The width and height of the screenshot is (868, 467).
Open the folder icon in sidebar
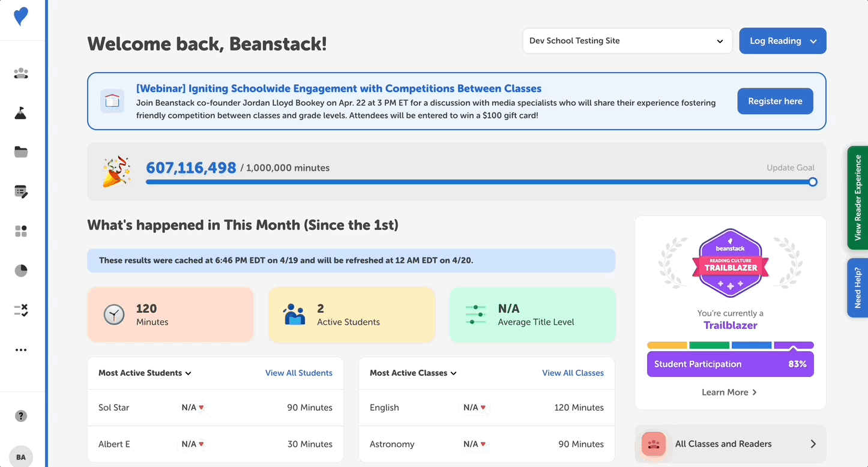click(x=21, y=152)
